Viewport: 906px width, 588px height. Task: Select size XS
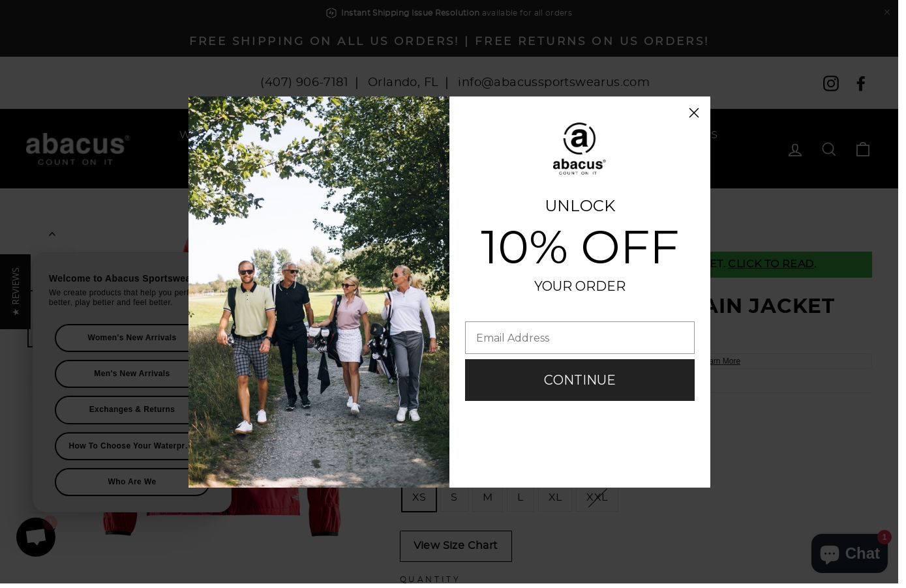click(x=419, y=497)
